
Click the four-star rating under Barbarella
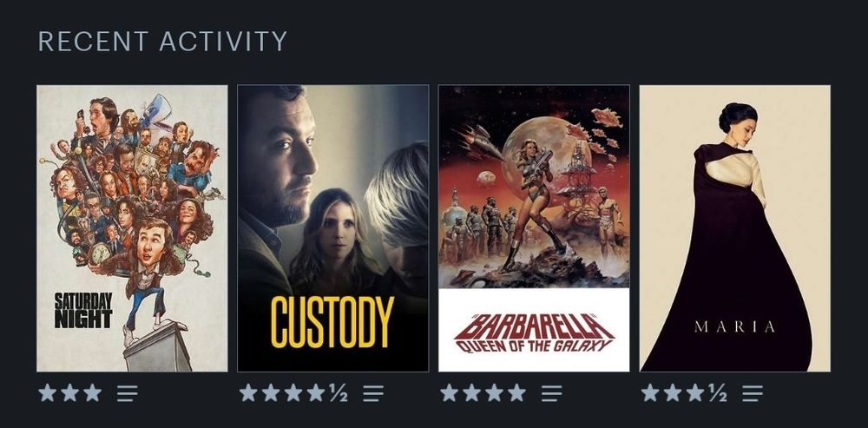coord(483,393)
